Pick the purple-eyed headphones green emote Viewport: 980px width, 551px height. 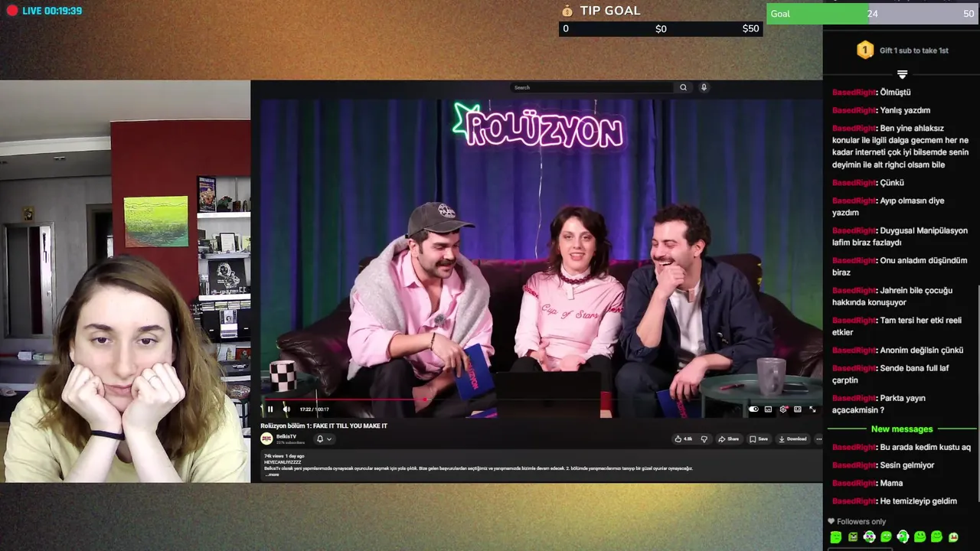pyautogui.click(x=870, y=537)
